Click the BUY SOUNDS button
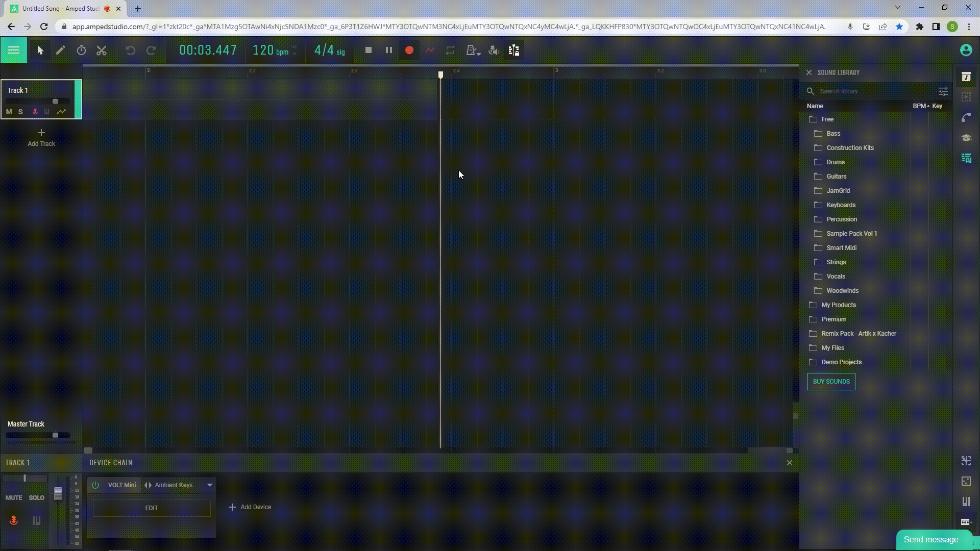 point(831,382)
